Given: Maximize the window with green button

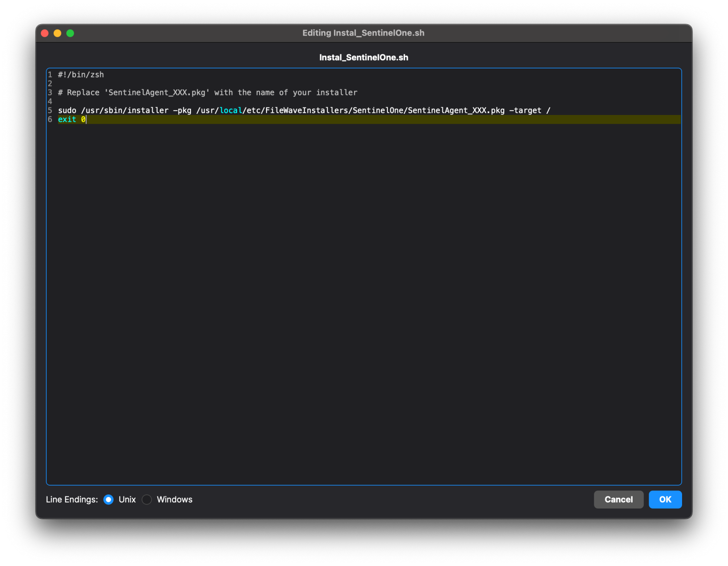Looking at the screenshot, I should click(70, 33).
